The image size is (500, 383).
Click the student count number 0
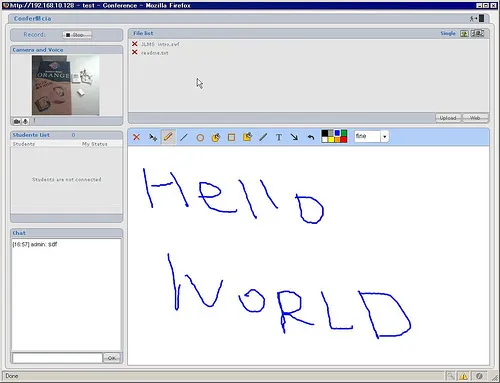coord(73,135)
